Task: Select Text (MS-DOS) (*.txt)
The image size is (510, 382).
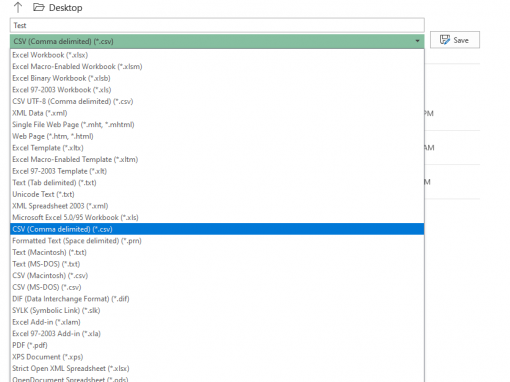Action: point(217,264)
